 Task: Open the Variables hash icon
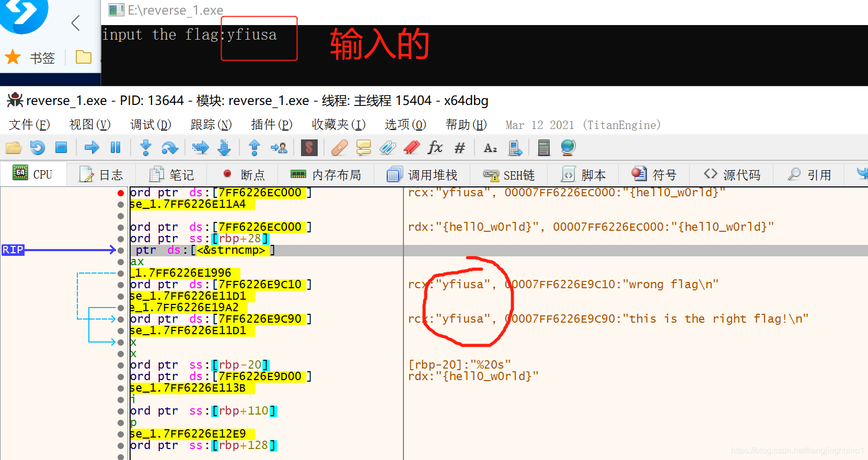[x=459, y=148]
